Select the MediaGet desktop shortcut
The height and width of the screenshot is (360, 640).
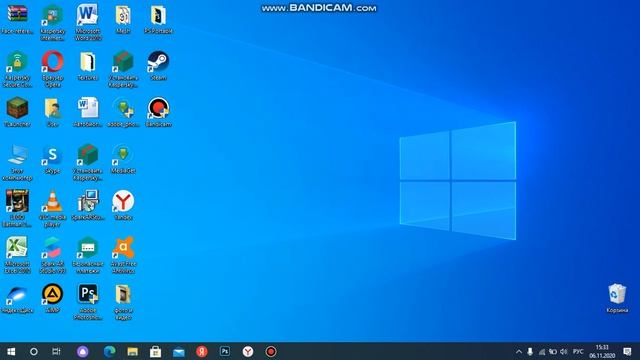tap(123, 159)
